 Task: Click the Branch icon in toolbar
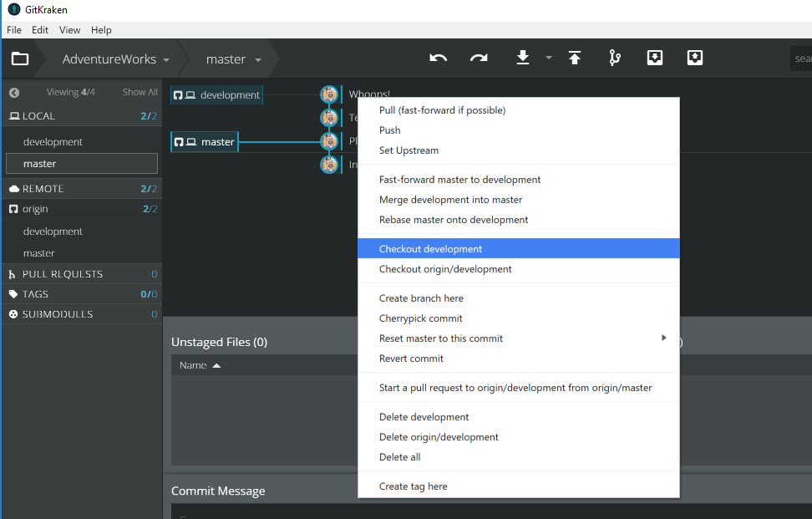[615, 58]
